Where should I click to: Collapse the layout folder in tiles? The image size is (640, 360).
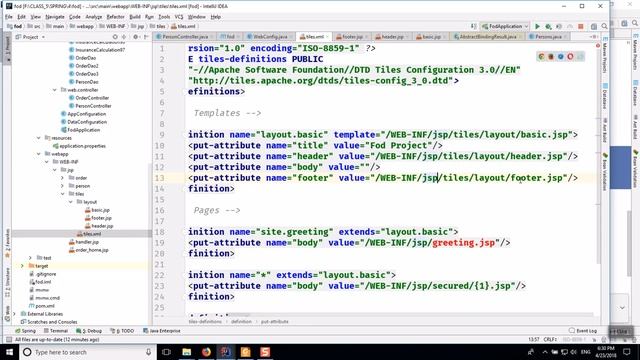(x=71, y=202)
